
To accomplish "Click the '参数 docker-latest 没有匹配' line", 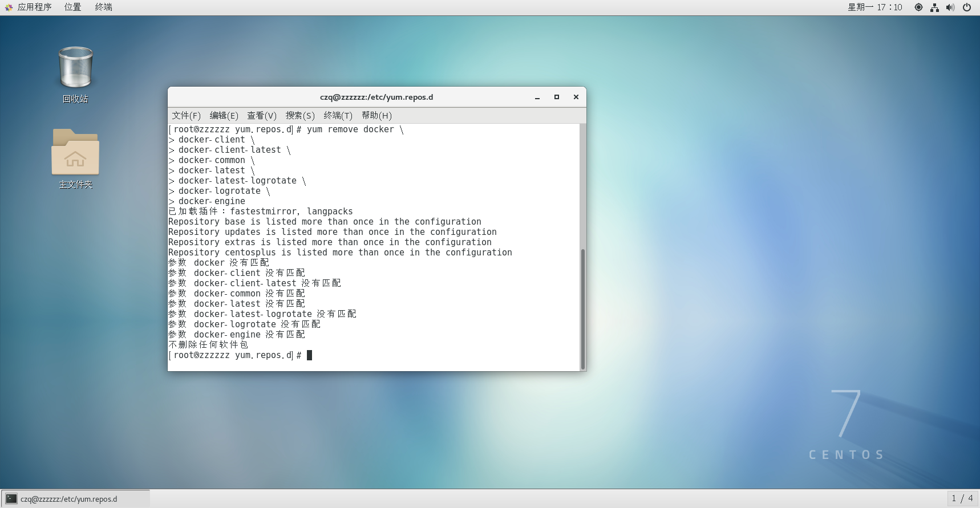I will click(237, 304).
